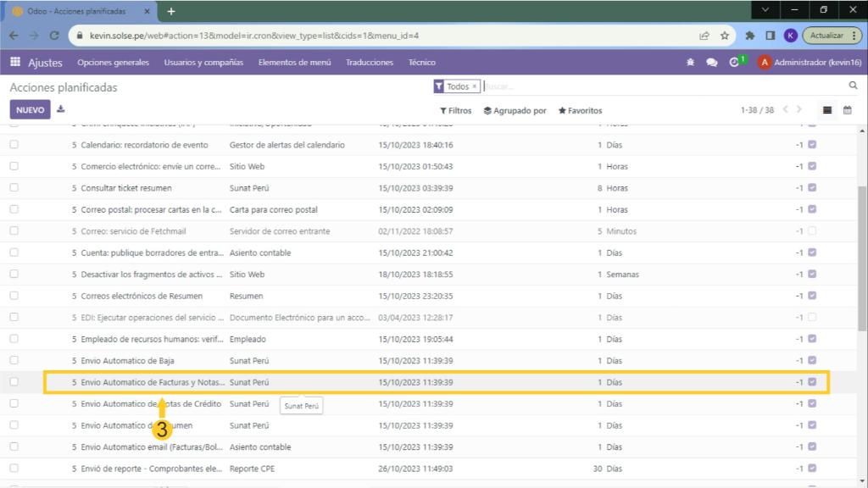Click the NUEVO button
868x488 pixels.
point(30,110)
